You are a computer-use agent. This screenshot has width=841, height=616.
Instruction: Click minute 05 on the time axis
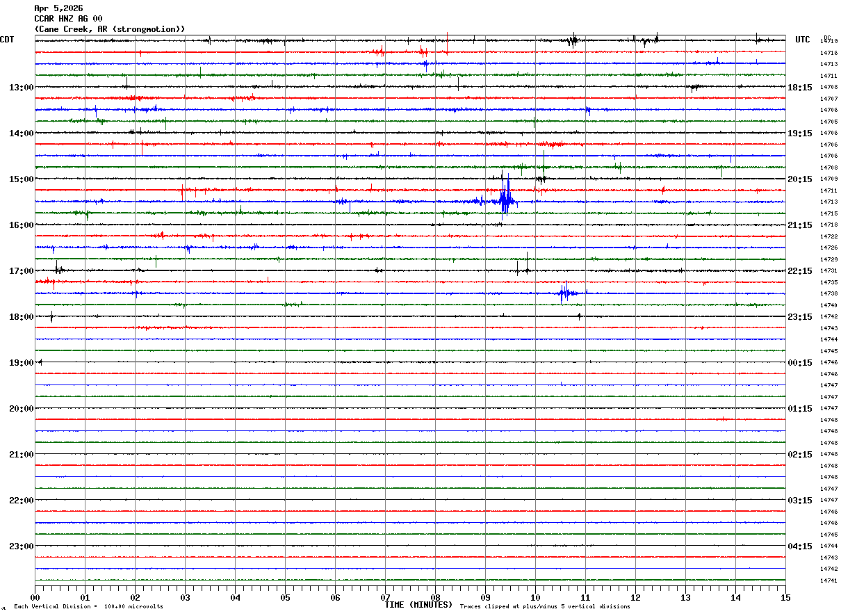(x=285, y=597)
